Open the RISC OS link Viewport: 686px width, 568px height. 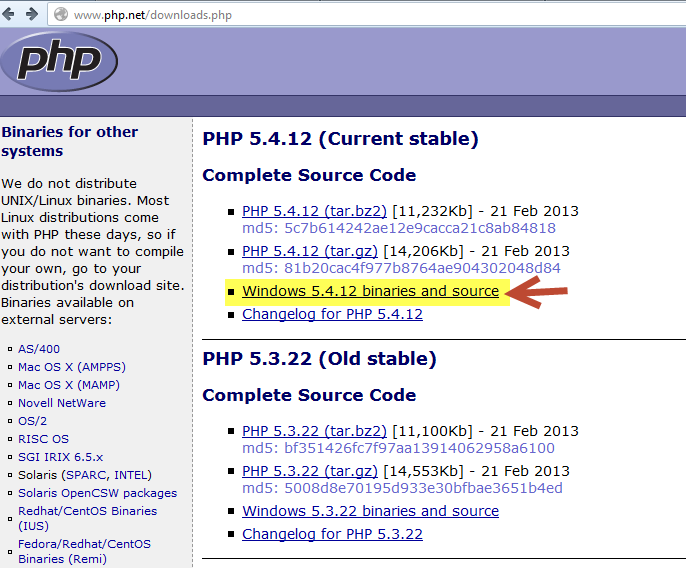tap(43, 439)
